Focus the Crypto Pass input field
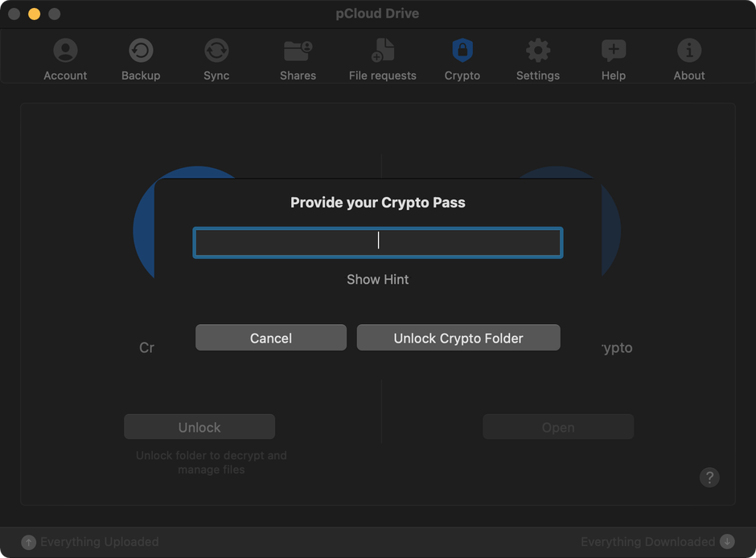Image resolution: width=756 pixels, height=558 pixels. point(377,242)
